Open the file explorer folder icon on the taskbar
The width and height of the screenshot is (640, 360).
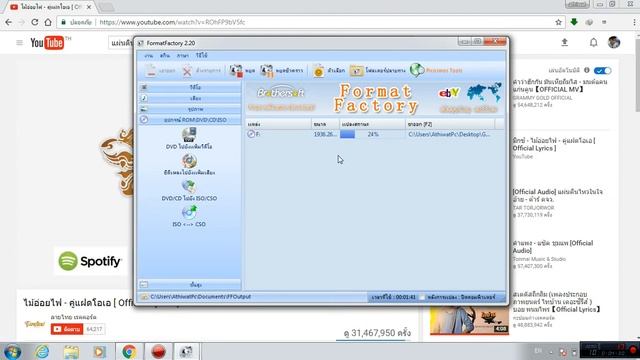[x=71, y=351]
